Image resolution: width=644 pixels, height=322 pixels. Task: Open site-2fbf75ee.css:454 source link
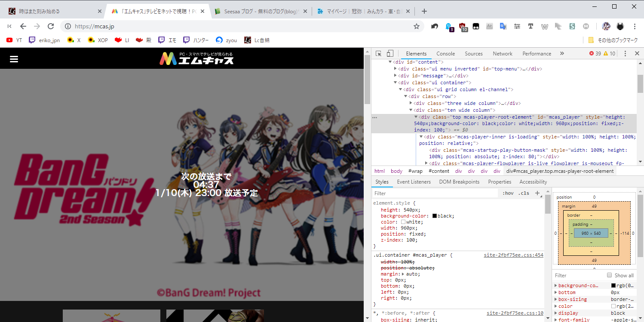click(513, 255)
